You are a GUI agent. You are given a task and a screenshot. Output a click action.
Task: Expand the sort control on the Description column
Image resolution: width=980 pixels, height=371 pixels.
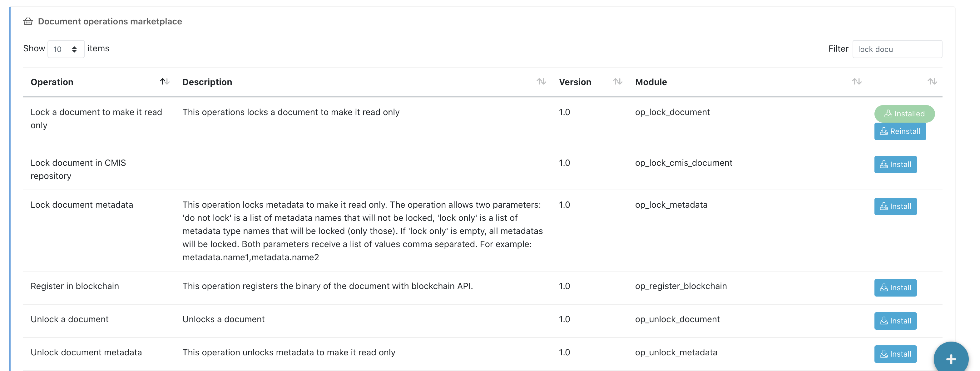pos(541,82)
